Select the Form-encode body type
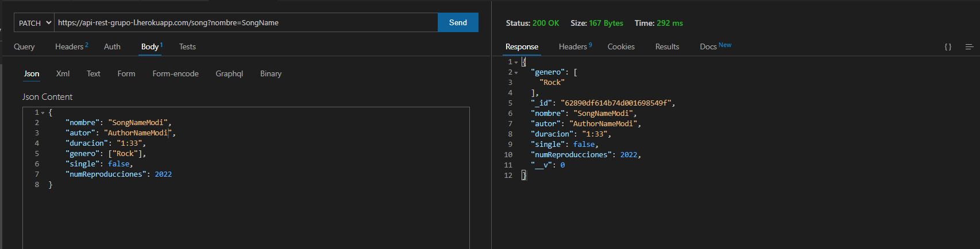 coord(175,73)
